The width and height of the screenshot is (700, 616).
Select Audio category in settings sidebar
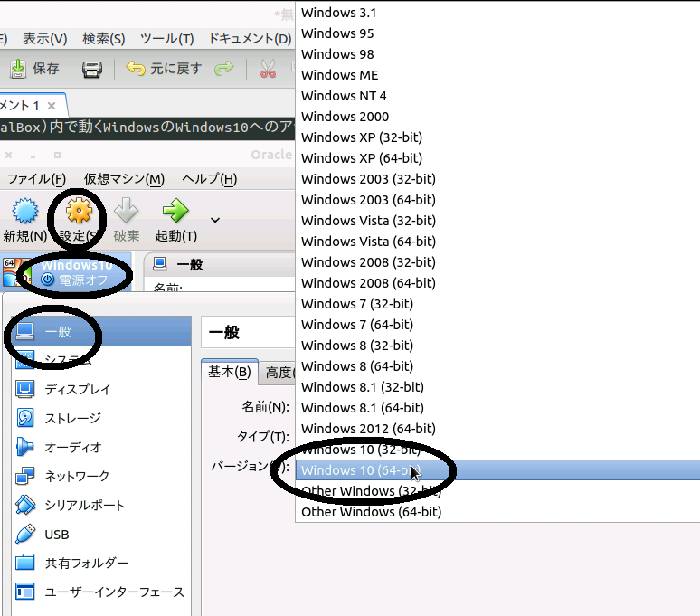tap(101, 447)
